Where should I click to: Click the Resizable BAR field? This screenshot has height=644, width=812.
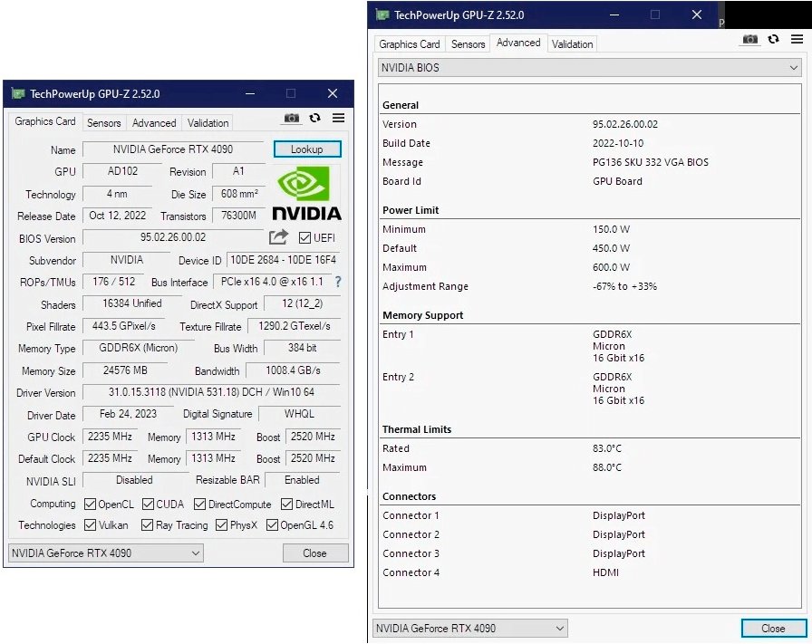tap(303, 480)
